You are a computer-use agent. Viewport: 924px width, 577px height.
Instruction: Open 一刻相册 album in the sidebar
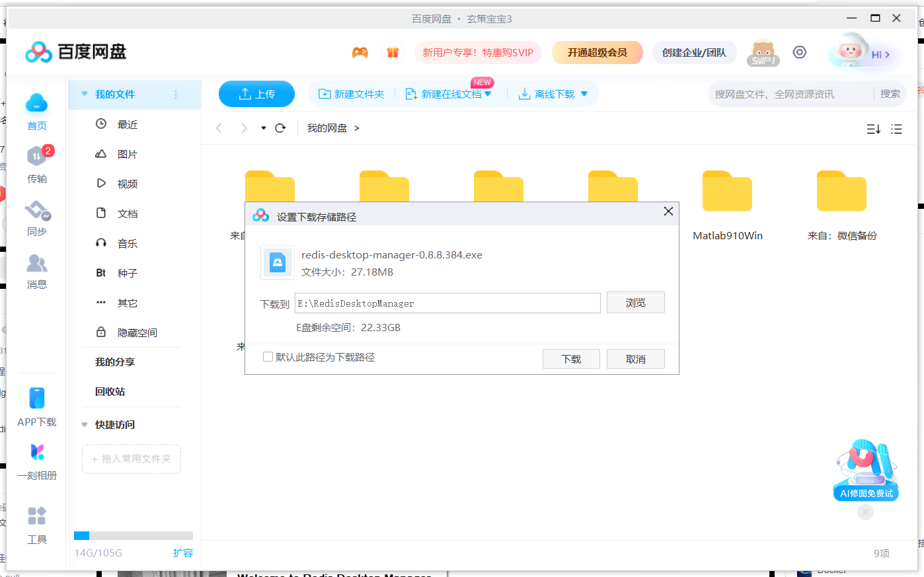point(37,461)
